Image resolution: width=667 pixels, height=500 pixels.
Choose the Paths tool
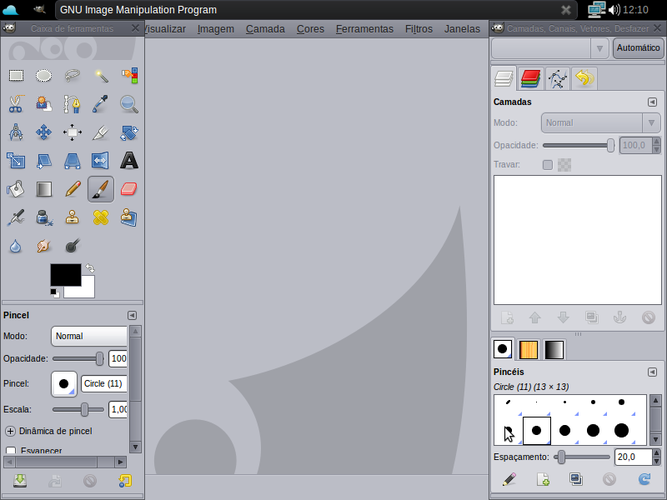pyautogui.click(x=72, y=104)
